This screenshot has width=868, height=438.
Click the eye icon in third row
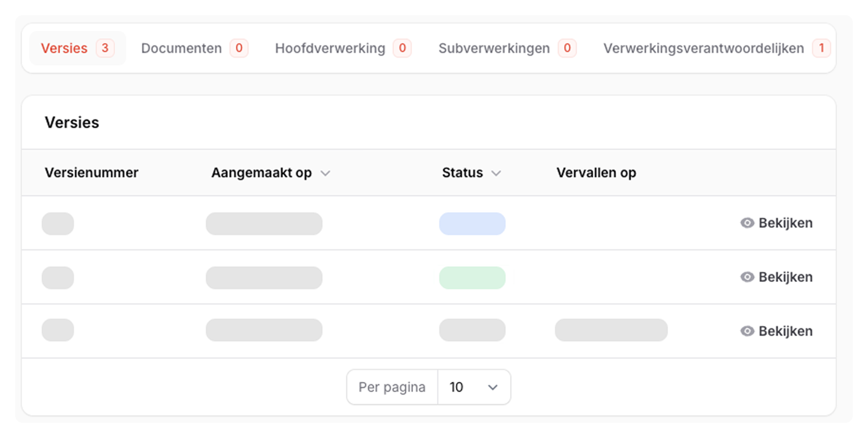[747, 331]
